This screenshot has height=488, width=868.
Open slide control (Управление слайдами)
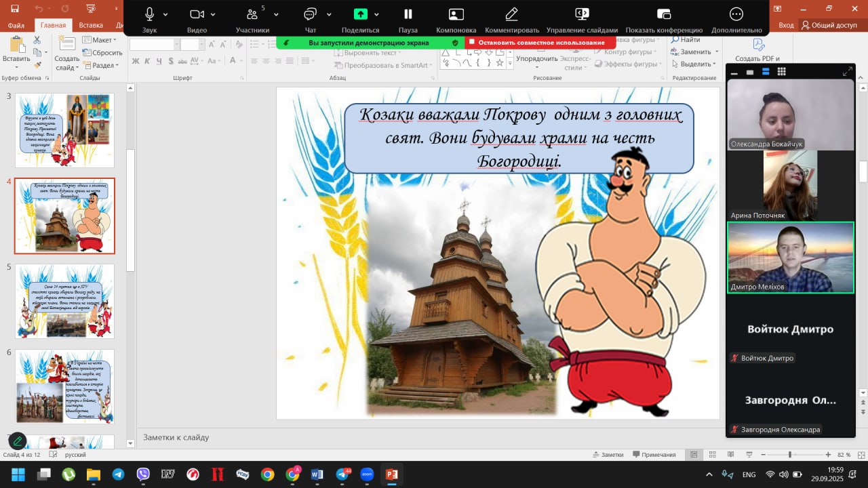(x=582, y=14)
